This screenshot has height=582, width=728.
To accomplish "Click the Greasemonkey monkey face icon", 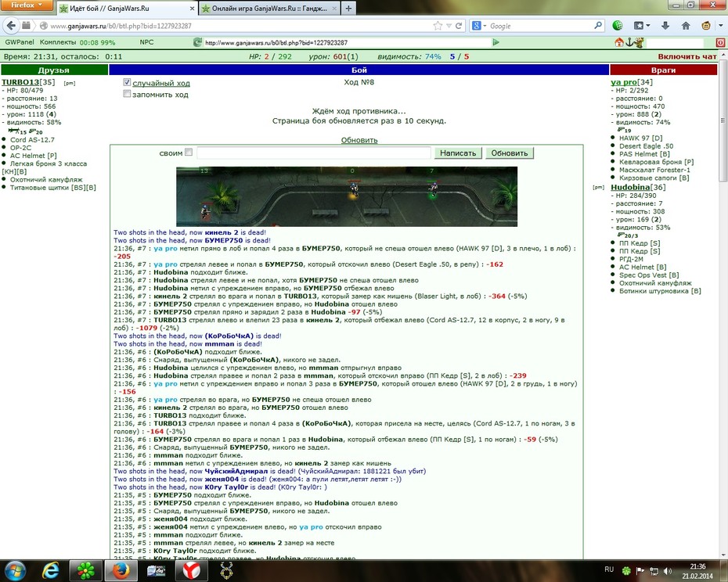I will point(706,26).
